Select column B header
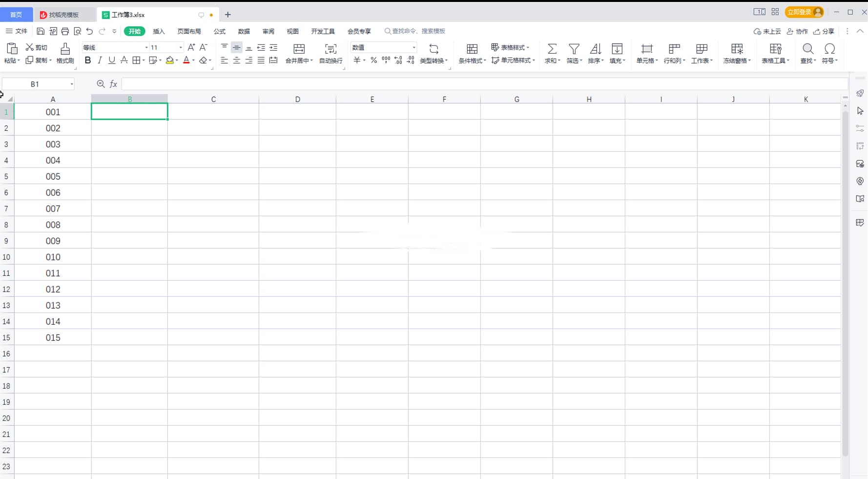The width and height of the screenshot is (868, 479). pos(130,99)
